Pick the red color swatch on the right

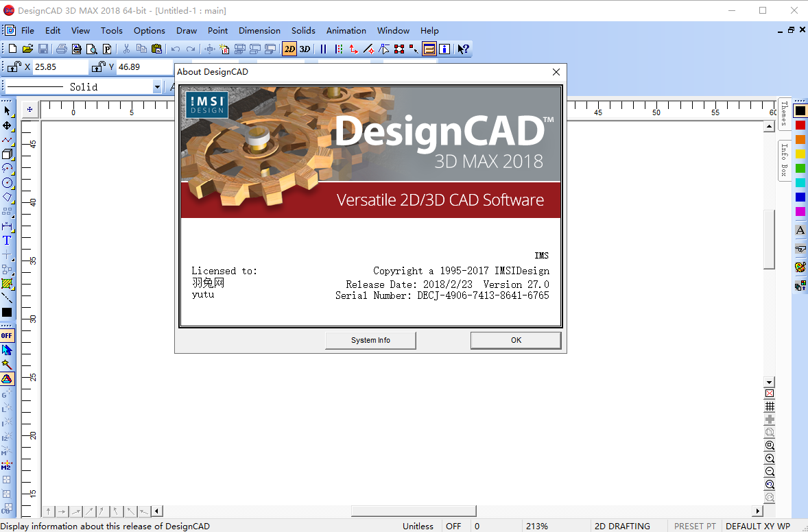click(800, 124)
